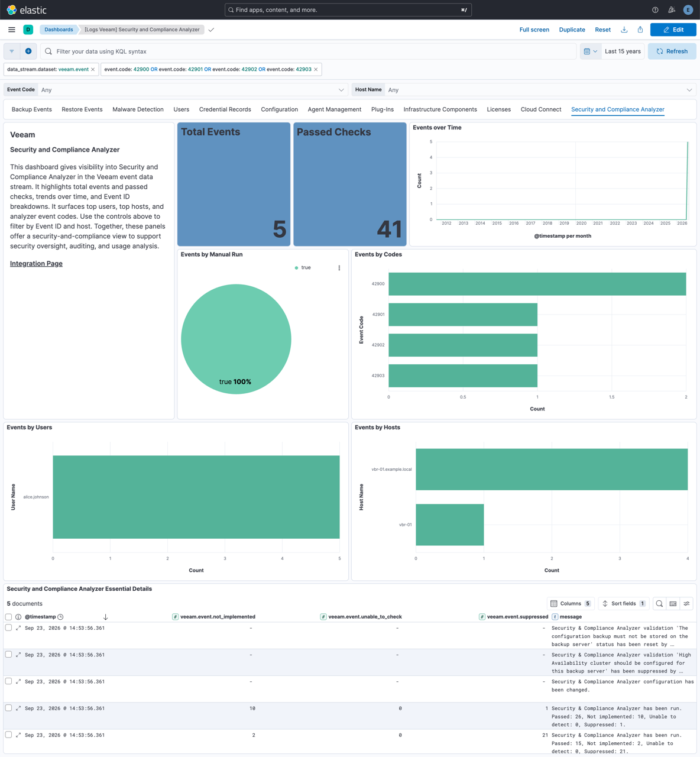Open the help menu icon
Image resolution: width=700 pixels, height=757 pixels.
pos(655,10)
